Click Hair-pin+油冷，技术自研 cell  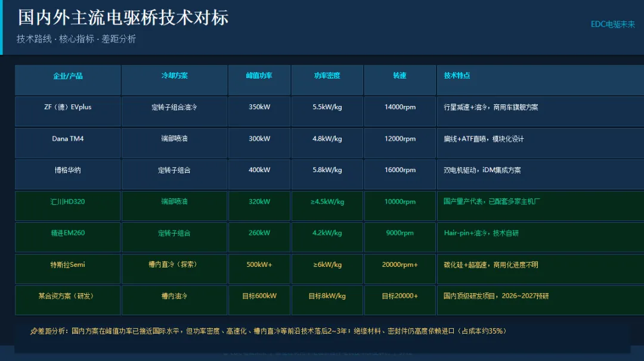(x=540, y=237)
